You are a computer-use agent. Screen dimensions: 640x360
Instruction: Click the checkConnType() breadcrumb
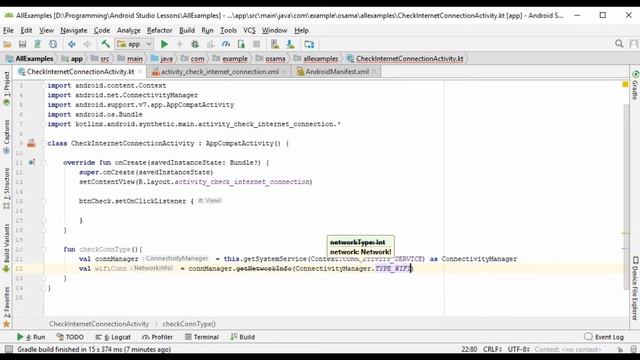tap(189, 324)
